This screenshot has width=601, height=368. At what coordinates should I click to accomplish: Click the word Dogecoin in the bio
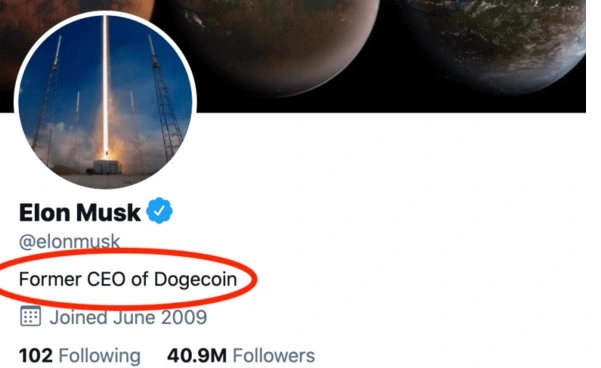(x=195, y=280)
